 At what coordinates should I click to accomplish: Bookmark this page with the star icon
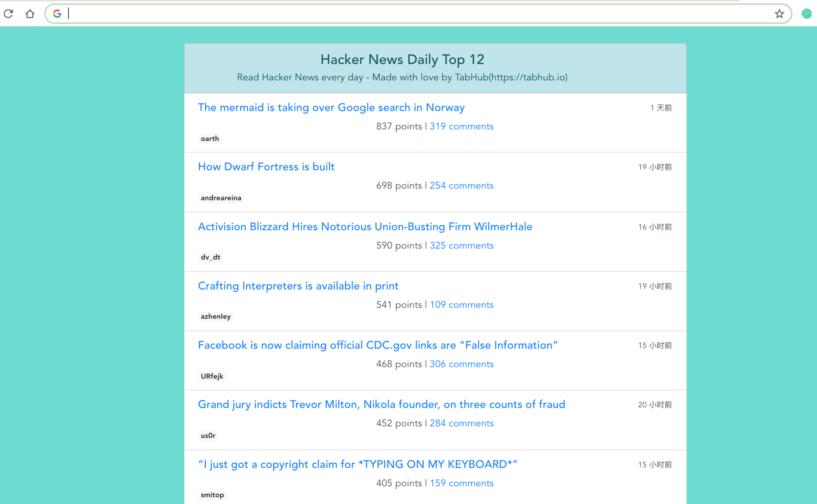(x=779, y=14)
